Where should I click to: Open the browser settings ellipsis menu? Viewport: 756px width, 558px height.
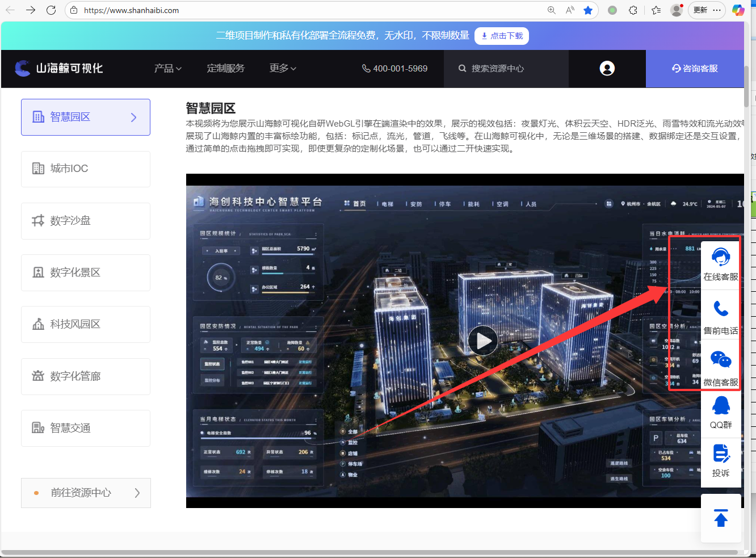(717, 10)
